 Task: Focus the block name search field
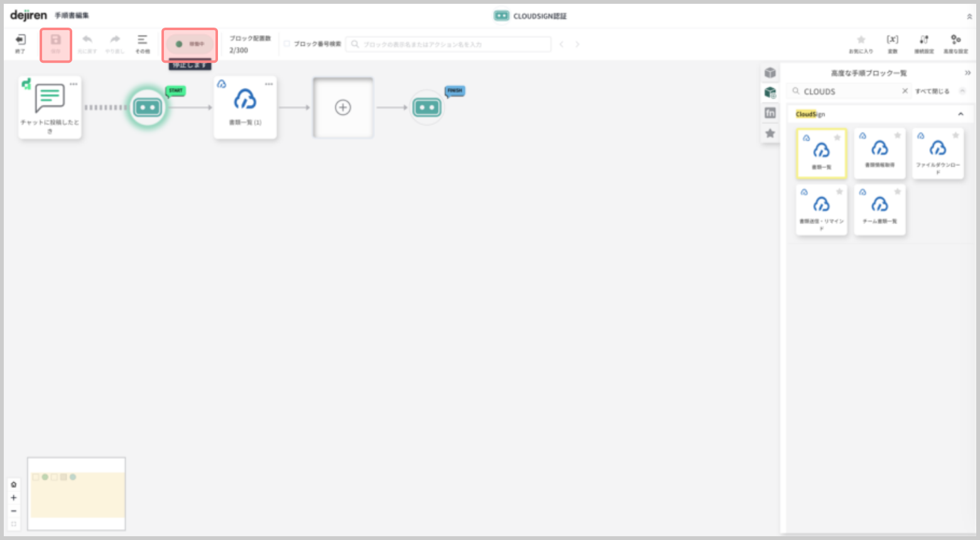[x=449, y=44]
